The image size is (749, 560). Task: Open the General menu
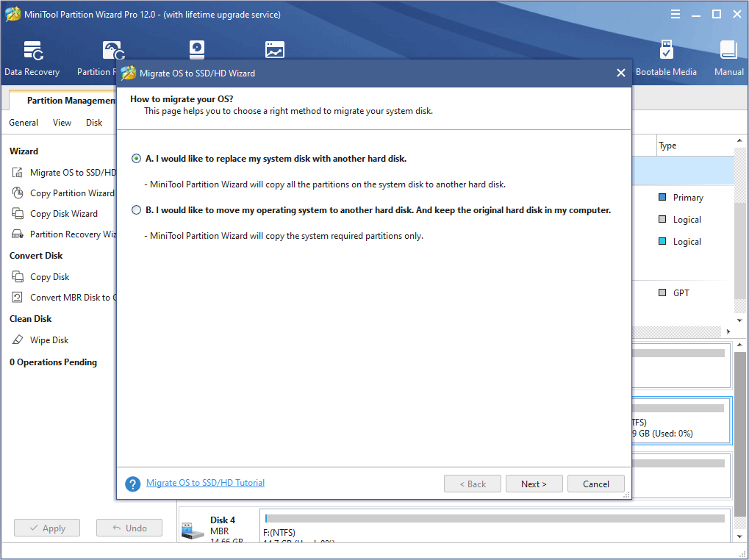[24, 123]
